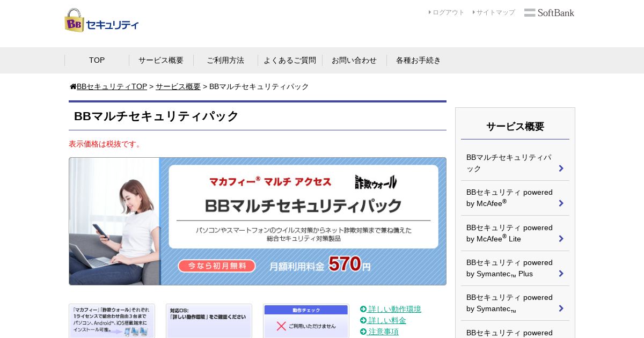644x338 pixels.
Task: Click chevron next to BBマルチセキュリティパック sidebar item
Action: click(561, 168)
